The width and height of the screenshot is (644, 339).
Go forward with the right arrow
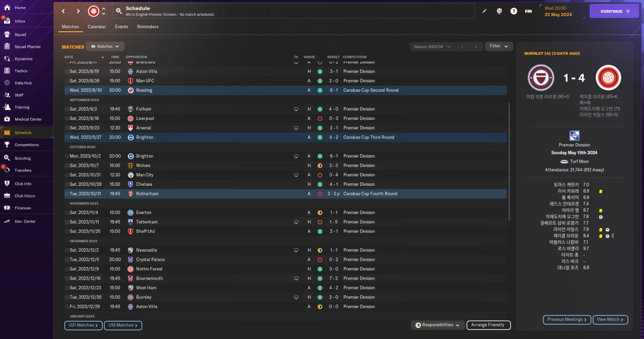(78, 11)
